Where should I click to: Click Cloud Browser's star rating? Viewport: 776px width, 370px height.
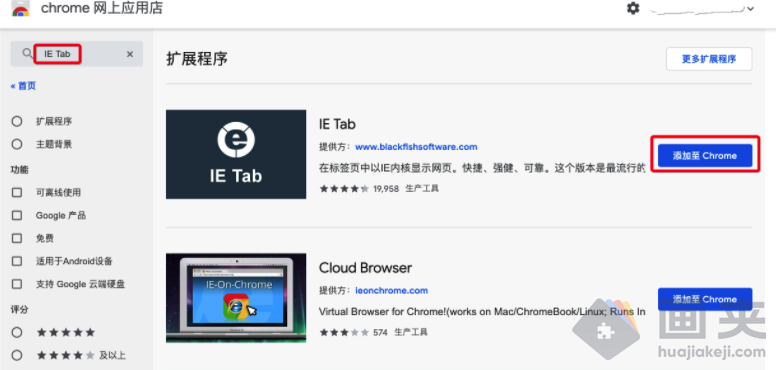tap(344, 332)
